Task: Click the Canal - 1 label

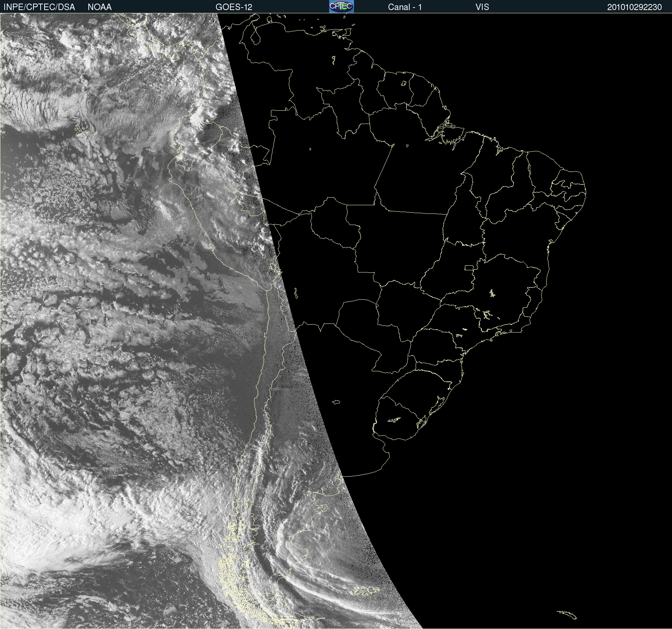Action: point(405,7)
